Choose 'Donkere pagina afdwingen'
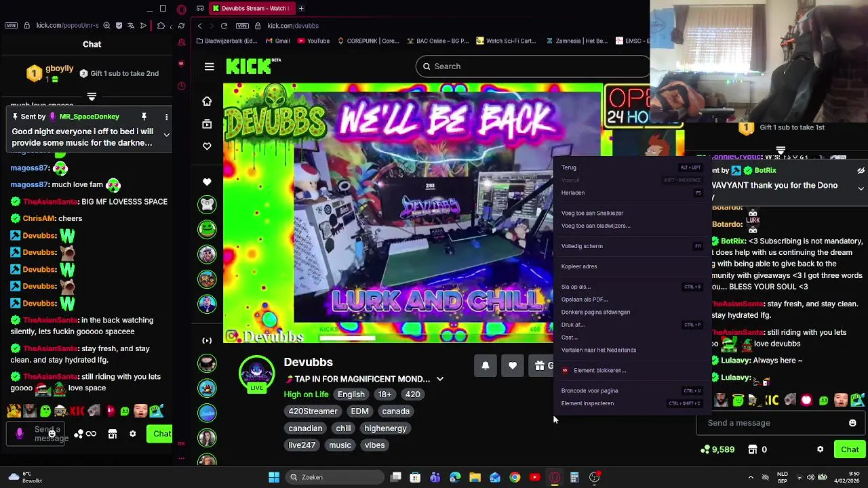868x488 pixels. tap(631, 312)
